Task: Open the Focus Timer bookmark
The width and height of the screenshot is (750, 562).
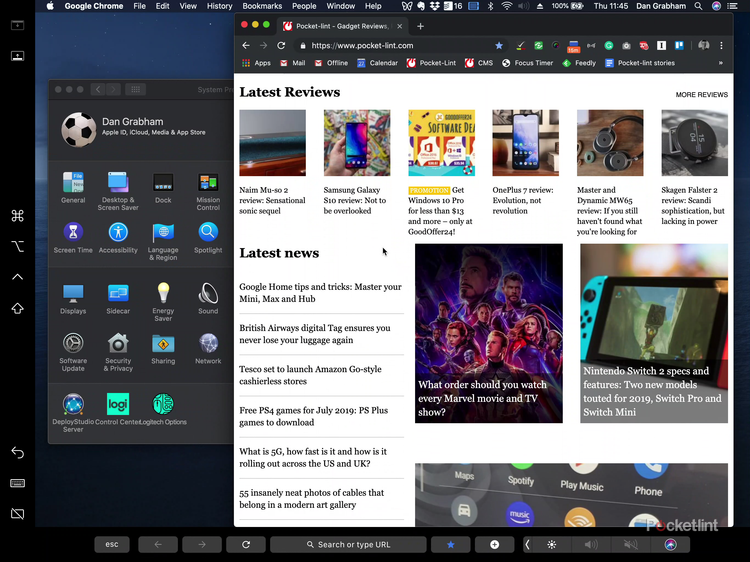Action: coord(528,63)
